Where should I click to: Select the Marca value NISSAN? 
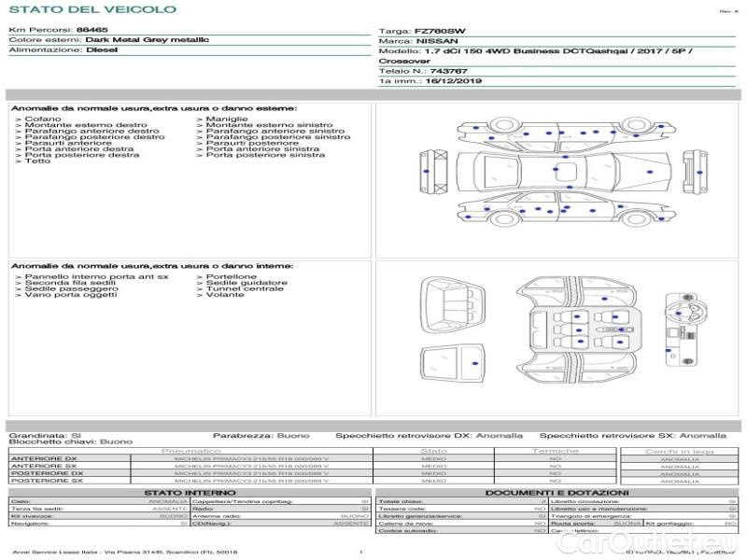(437, 41)
